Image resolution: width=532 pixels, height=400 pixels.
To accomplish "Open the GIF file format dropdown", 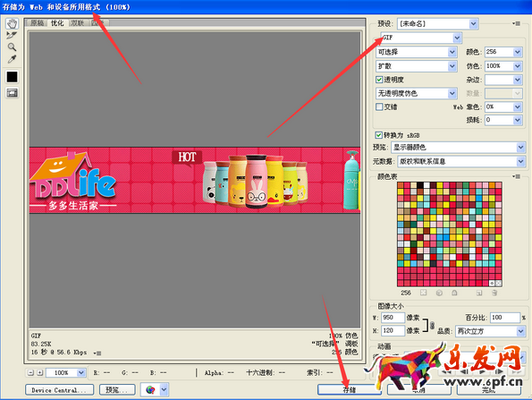I will pos(421,38).
